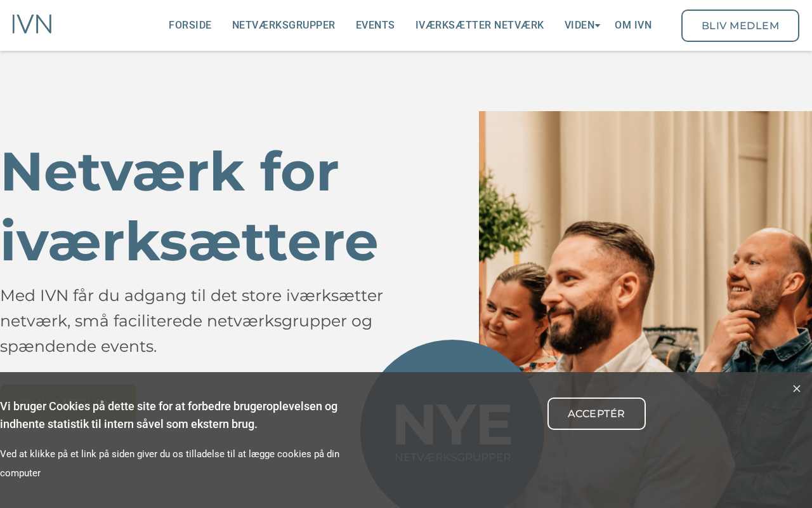Open the NETVÆRKSGRUPPER menu item

tap(284, 25)
